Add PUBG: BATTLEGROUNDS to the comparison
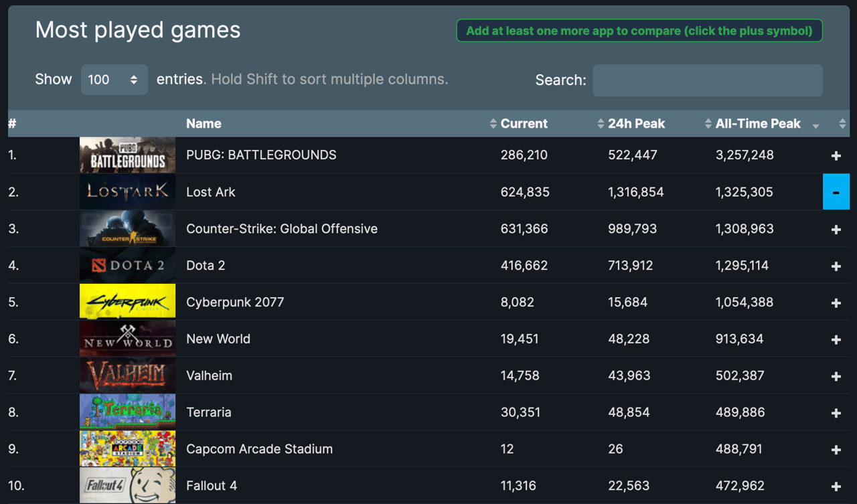The height and width of the screenshot is (504, 857). [x=836, y=155]
